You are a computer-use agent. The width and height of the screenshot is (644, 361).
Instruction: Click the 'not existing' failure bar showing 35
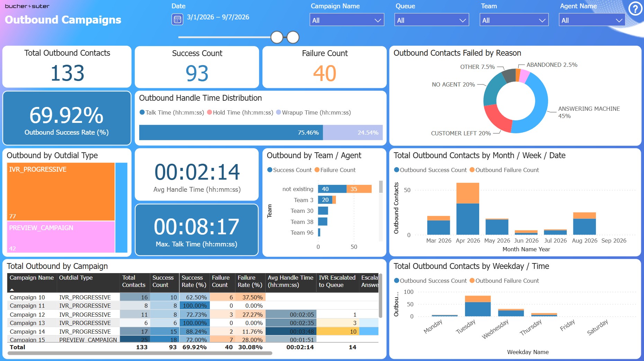tap(359, 189)
